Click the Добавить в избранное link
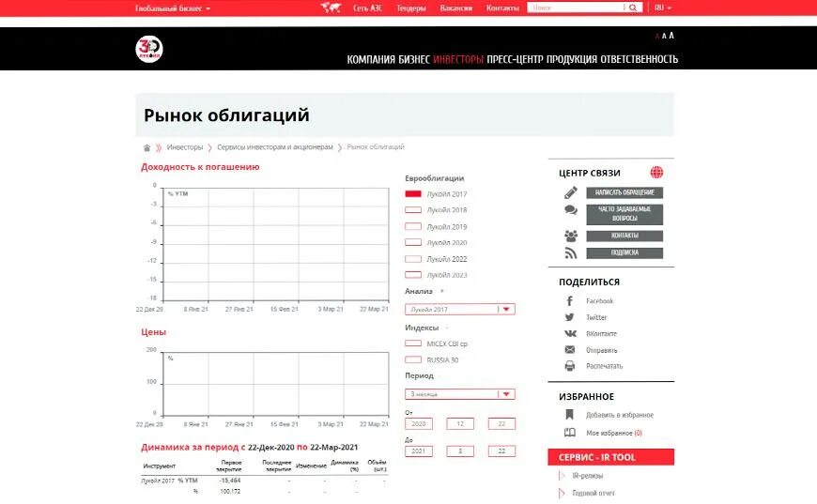 pyautogui.click(x=620, y=415)
